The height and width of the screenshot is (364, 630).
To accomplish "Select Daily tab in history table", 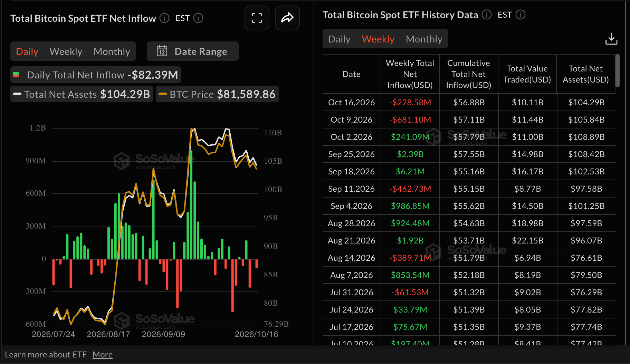I will click(339, 39).
